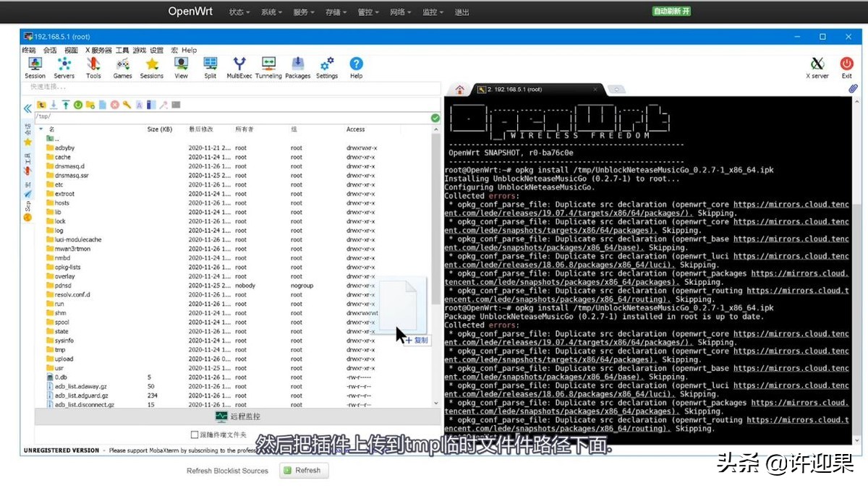The height and width of the screenshot is (488, 868).
Task: Launch MultiExec mode
Action: pyautogui.click(x=239, y=67)
